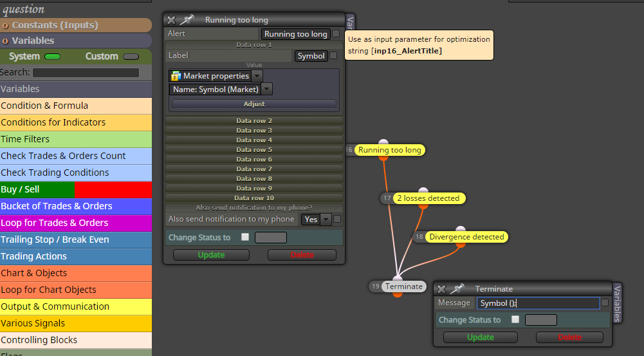Viewport: 644px width, 356px height.
Task: Enable Change Status to in Running too long panel
Action: pos(245,237)
